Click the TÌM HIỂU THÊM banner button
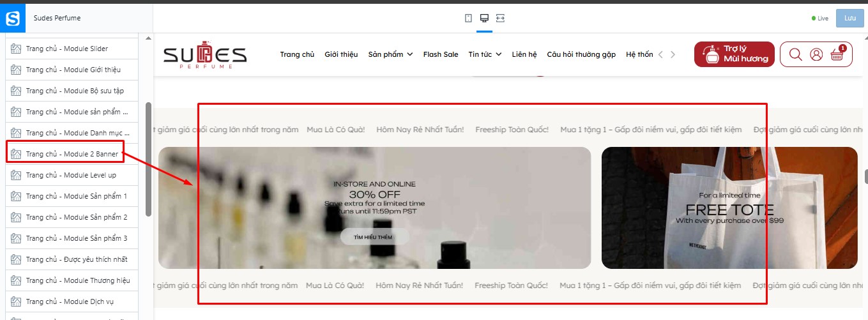 (374, 237)
